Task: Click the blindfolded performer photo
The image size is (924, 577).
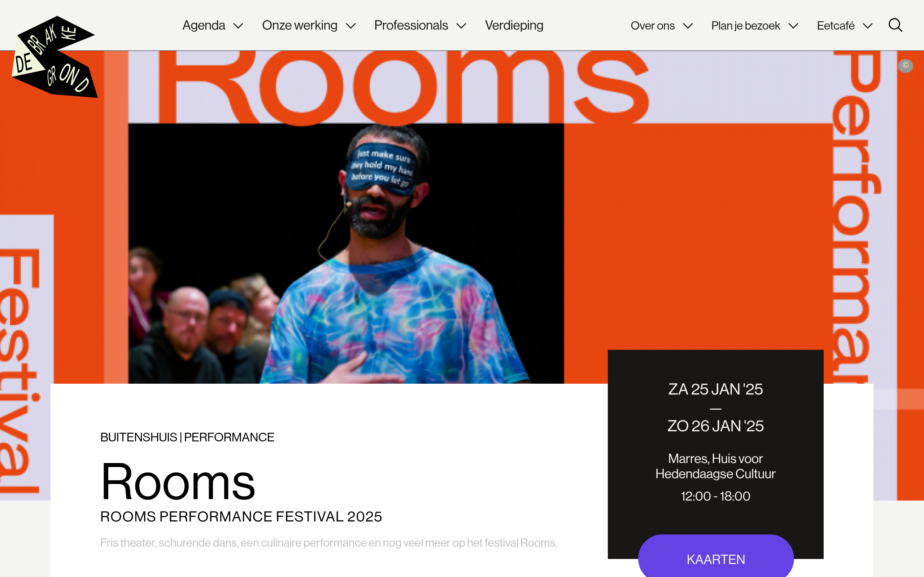Action: [x=346, y=254]
